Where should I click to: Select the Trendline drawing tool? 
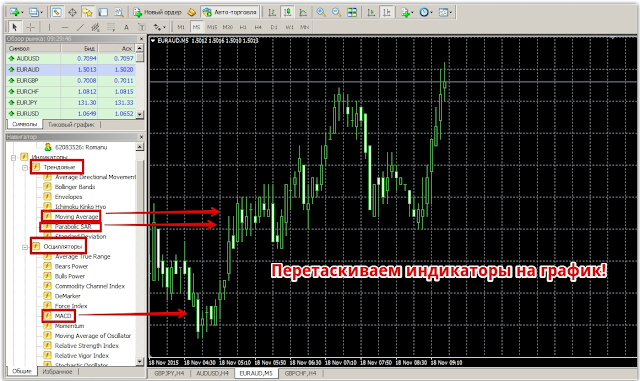click(x=80, y=27)
